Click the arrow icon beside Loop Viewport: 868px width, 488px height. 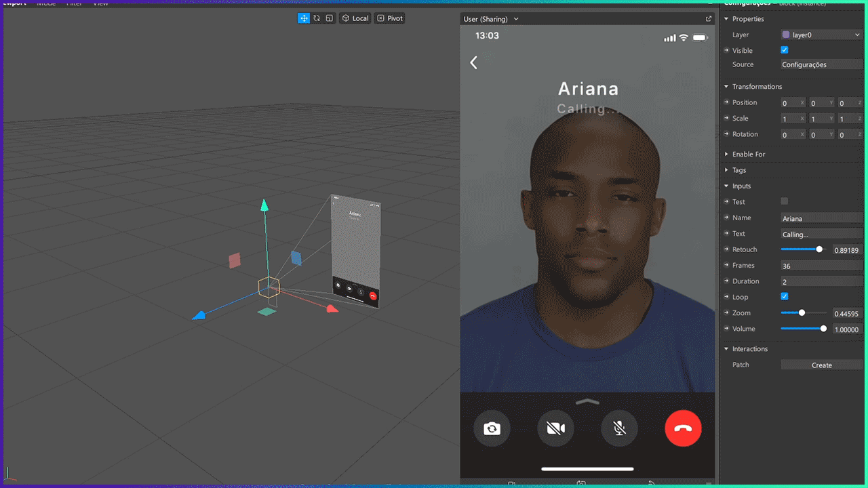(726, 297)
